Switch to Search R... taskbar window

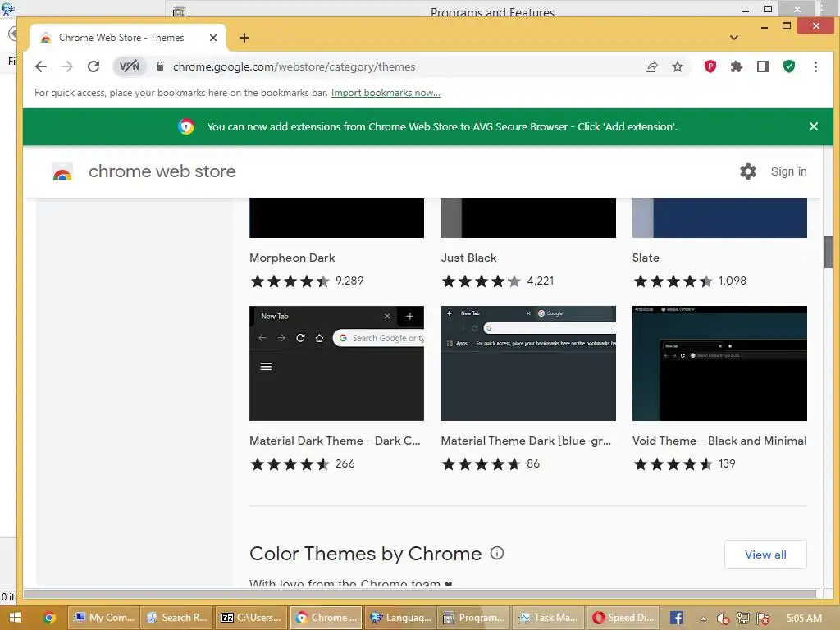177,618
